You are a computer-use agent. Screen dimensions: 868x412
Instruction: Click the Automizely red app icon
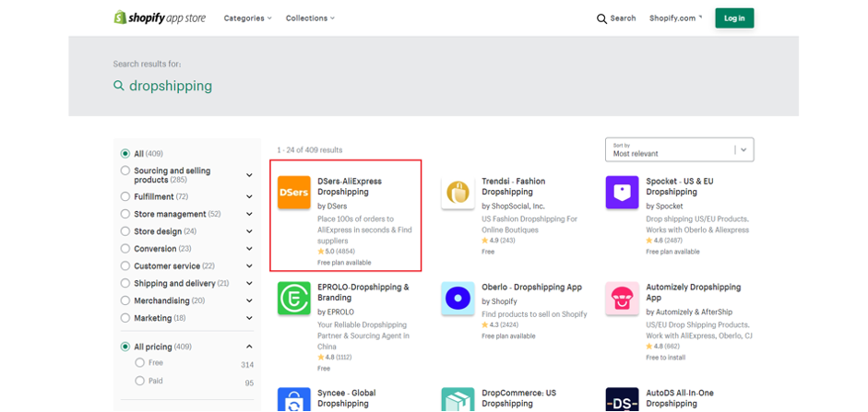622,299
